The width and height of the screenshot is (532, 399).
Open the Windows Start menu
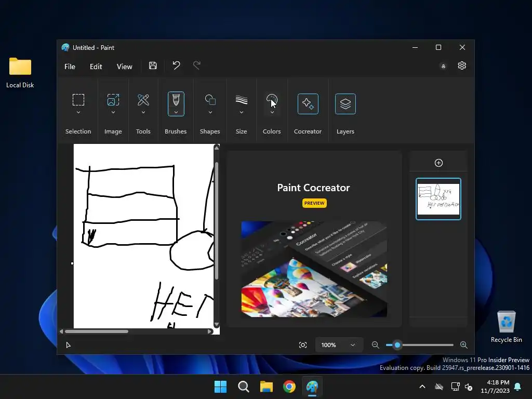pos(220,387)
